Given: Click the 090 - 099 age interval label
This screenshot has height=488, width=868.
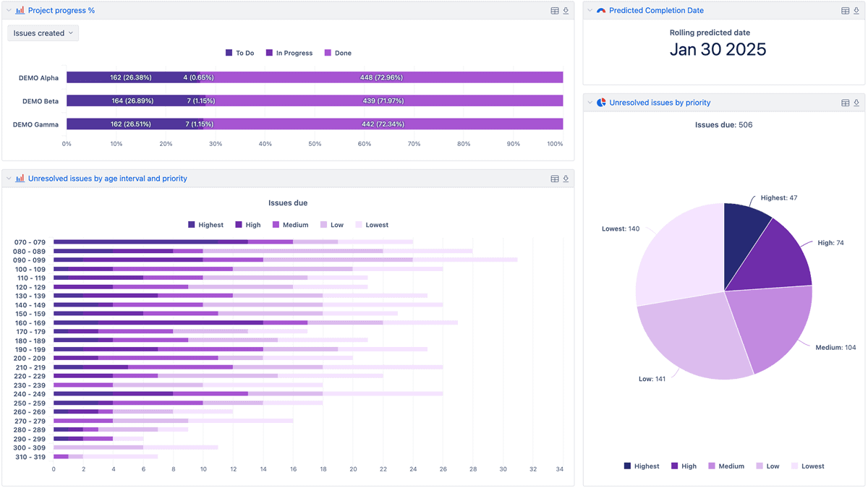Looking at the screenshot, I should (x=30, y=260).
